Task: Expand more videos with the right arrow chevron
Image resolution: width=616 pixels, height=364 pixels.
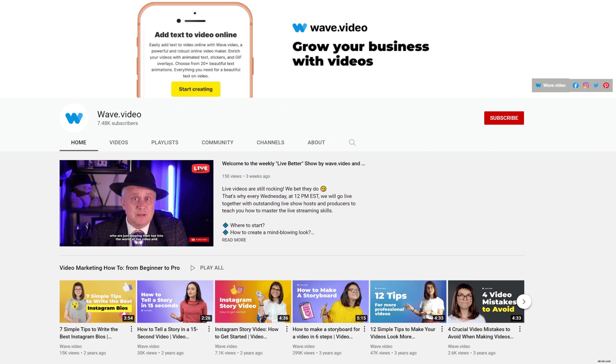Action: (x=524, y=301)
